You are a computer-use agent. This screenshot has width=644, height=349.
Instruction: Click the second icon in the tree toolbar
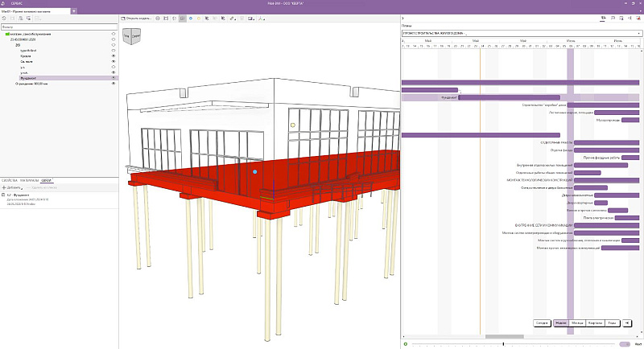pyautogui.click(x=12, y=18)
